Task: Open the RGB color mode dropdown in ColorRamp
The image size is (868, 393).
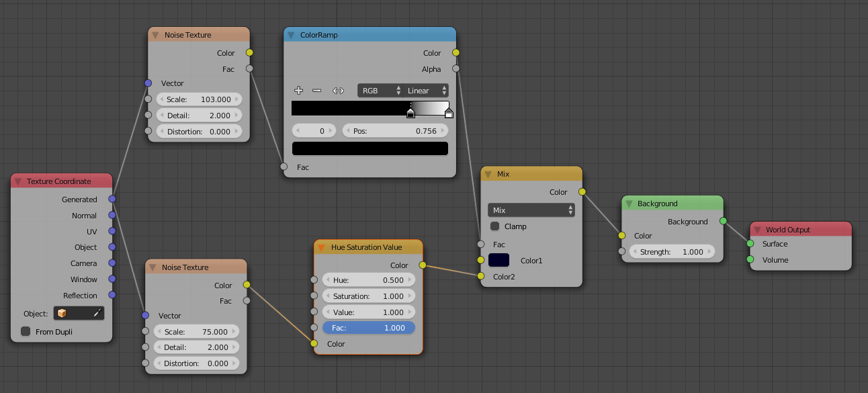Action: (380, 91)
